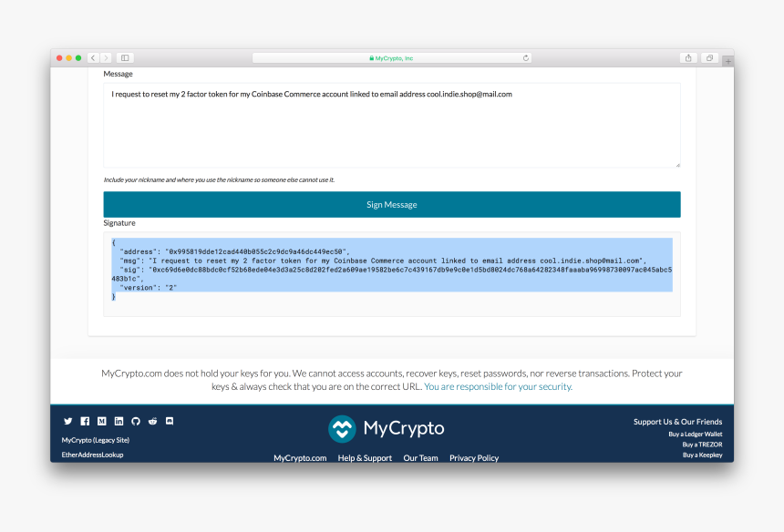Reload the page with the refresh icon

[525, 58]
